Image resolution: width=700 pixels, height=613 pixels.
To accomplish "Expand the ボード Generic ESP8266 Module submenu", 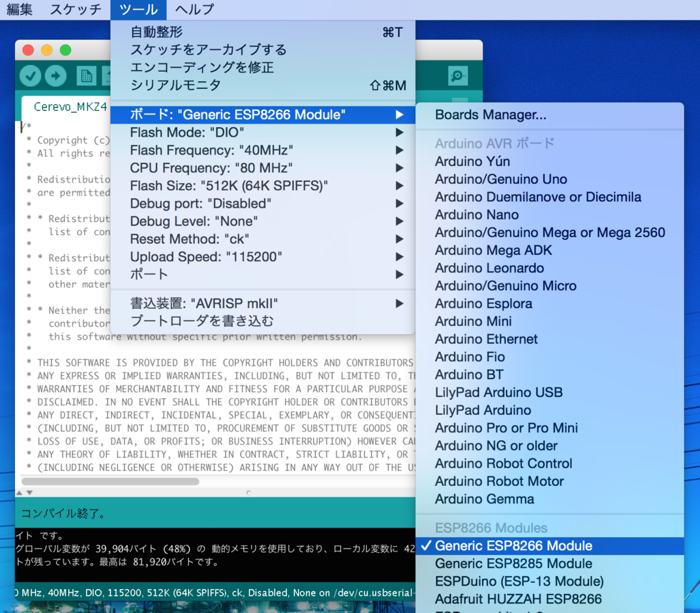I will (263, 115).
